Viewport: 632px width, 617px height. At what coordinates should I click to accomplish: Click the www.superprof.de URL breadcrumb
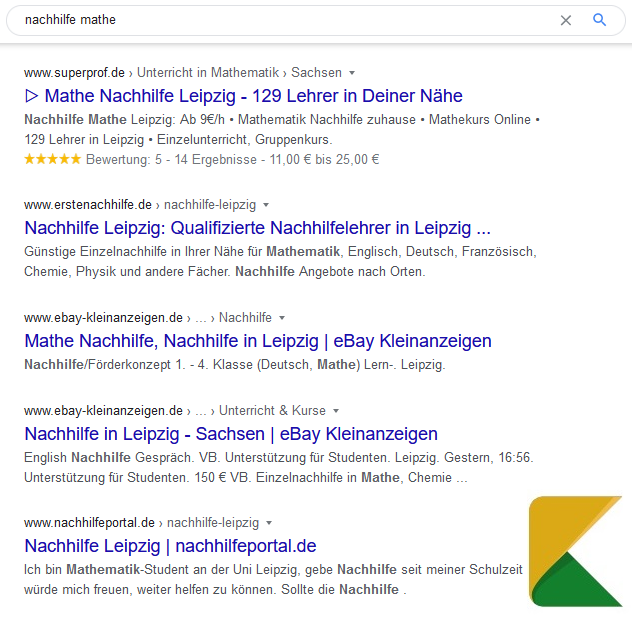tap(74, 73)
